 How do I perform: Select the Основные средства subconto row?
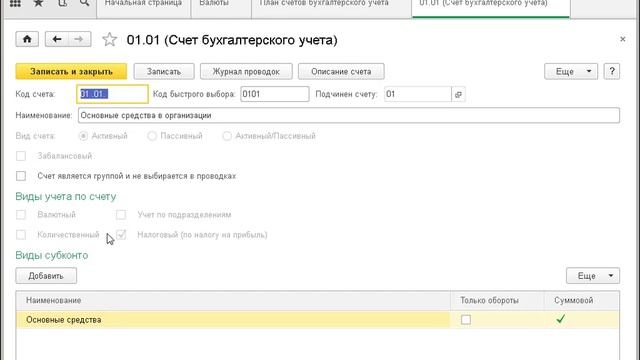coord(318,320)
